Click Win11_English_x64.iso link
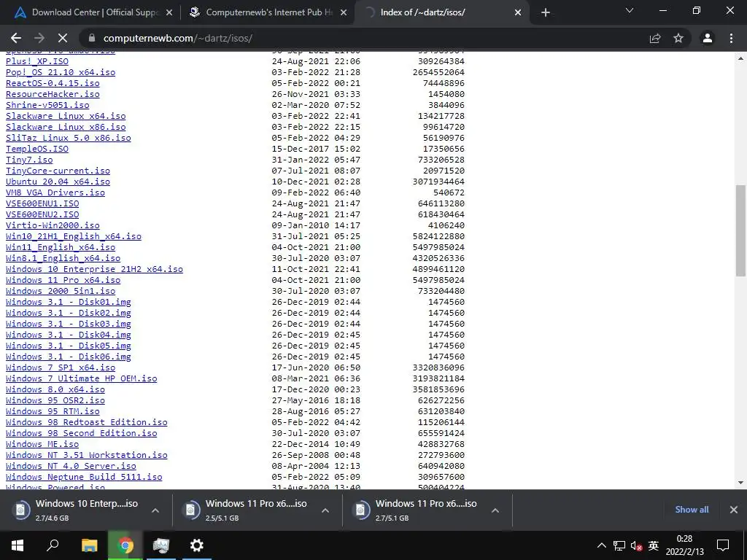Viewport: 747px width, 560px height. pos(61,248)
